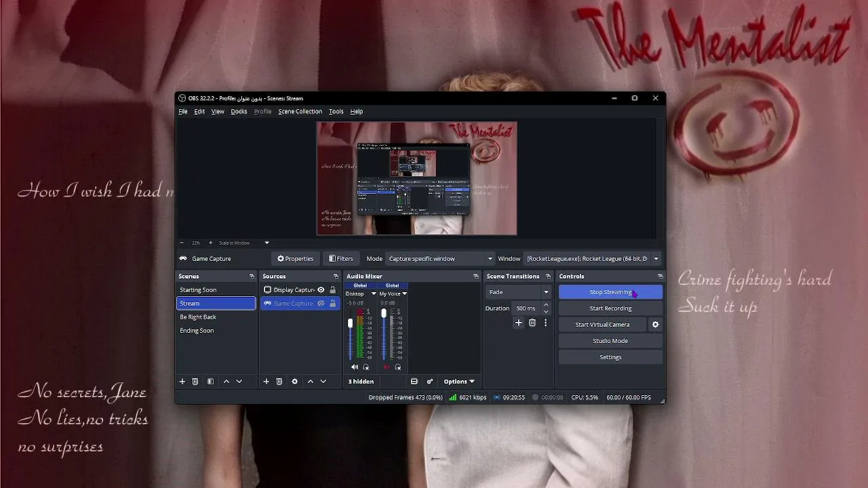Open the Scene Collection menu
868x488 pixels.
pyautogui.click(x=300, y=111)
